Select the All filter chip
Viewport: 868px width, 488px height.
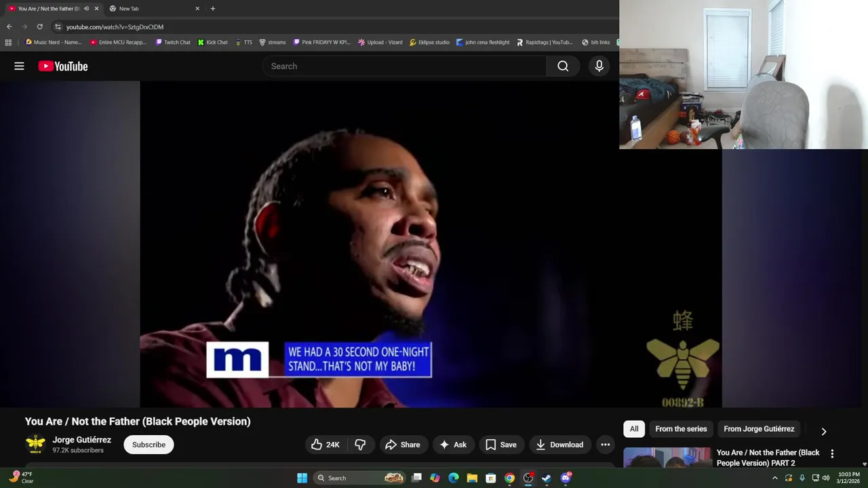tap(634, 428)
